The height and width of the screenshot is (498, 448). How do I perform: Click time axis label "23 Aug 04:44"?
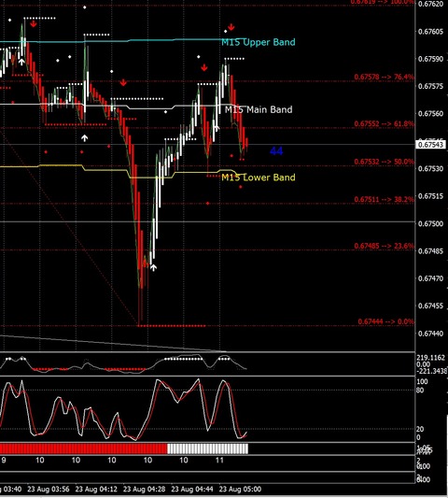(x=192, y=489)
